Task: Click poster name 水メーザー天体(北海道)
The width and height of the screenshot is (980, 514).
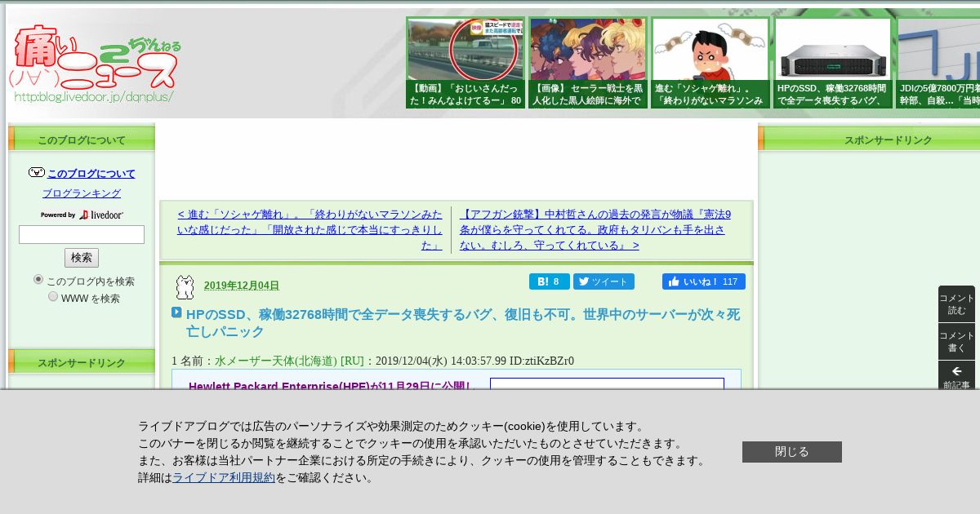Action: pyautogui.click(x=276, y=361)
